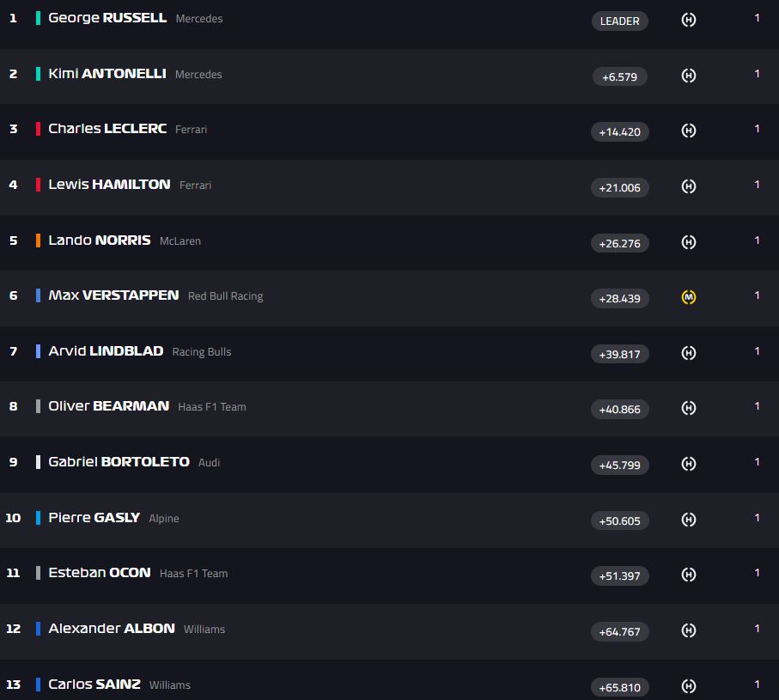
Task: Click the LEADER badge in Russell's row
Action: tap(619, 21)
